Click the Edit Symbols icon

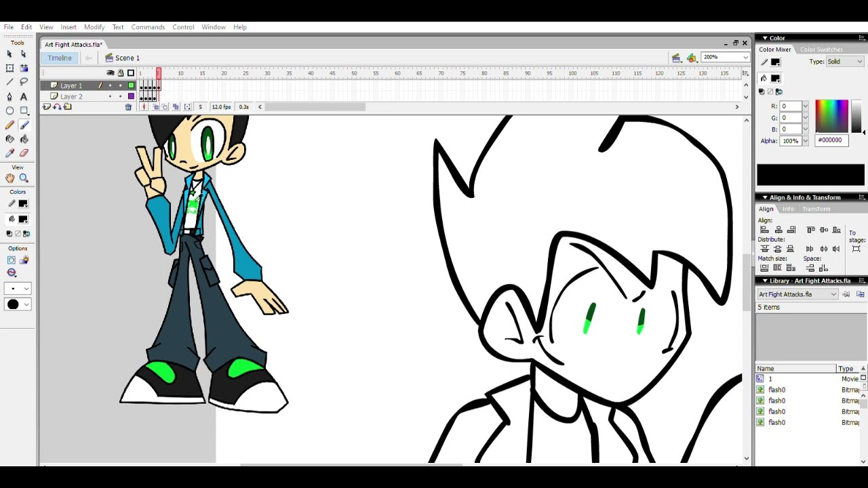(692, 58)
